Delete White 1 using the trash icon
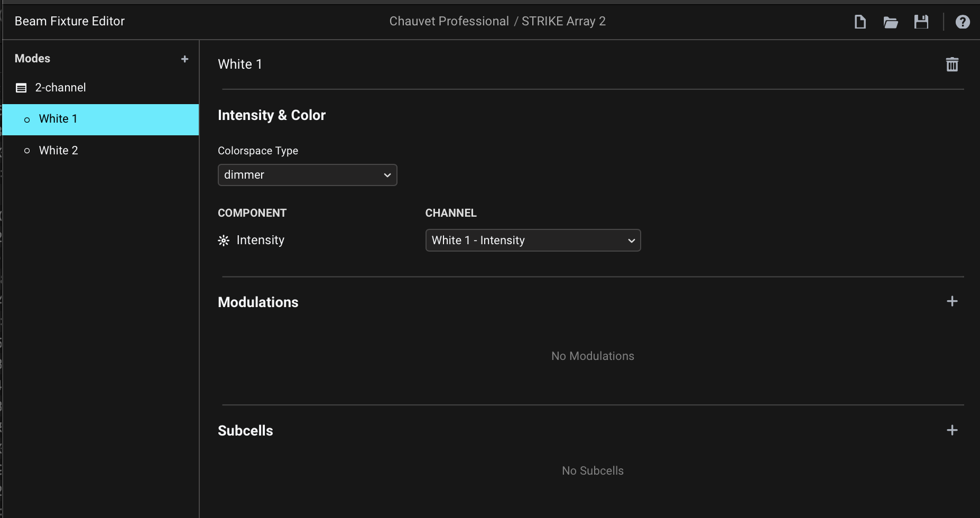980x518 pixels. click(x=952, y=64)
